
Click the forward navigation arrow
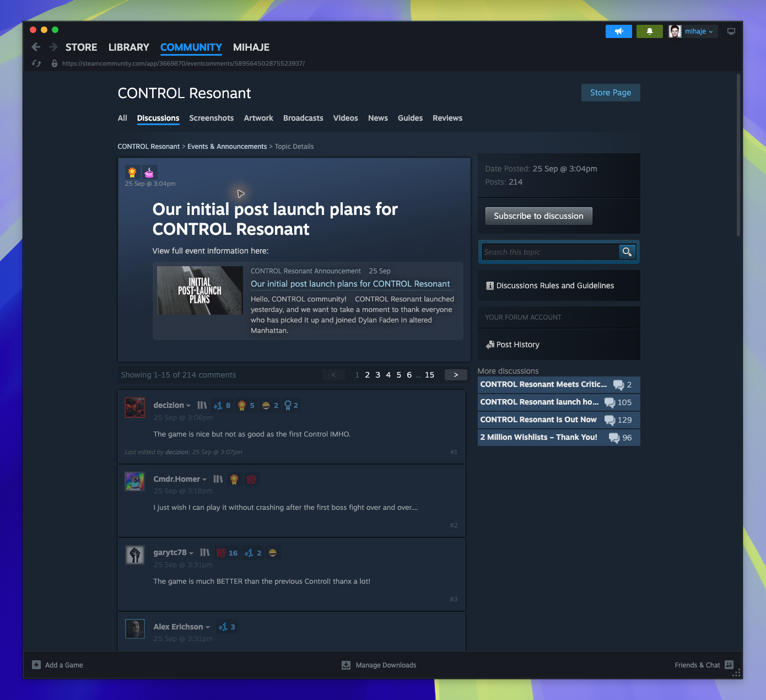53,47
